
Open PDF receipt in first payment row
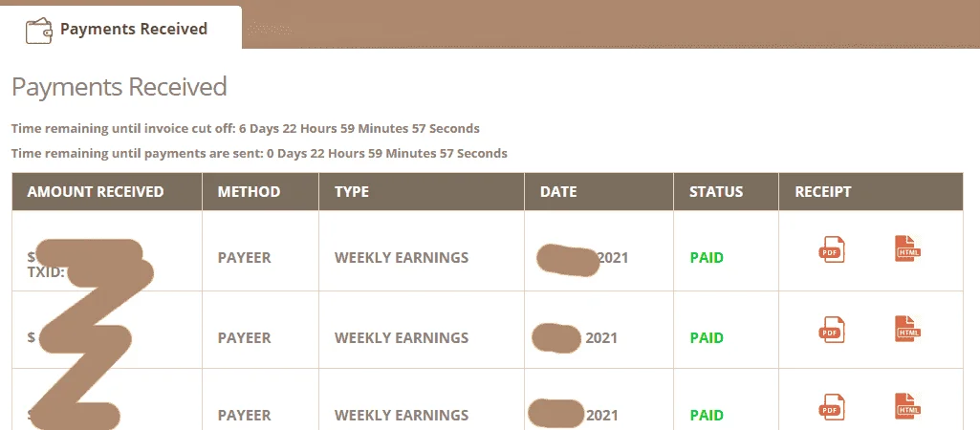tap(832, 249)
